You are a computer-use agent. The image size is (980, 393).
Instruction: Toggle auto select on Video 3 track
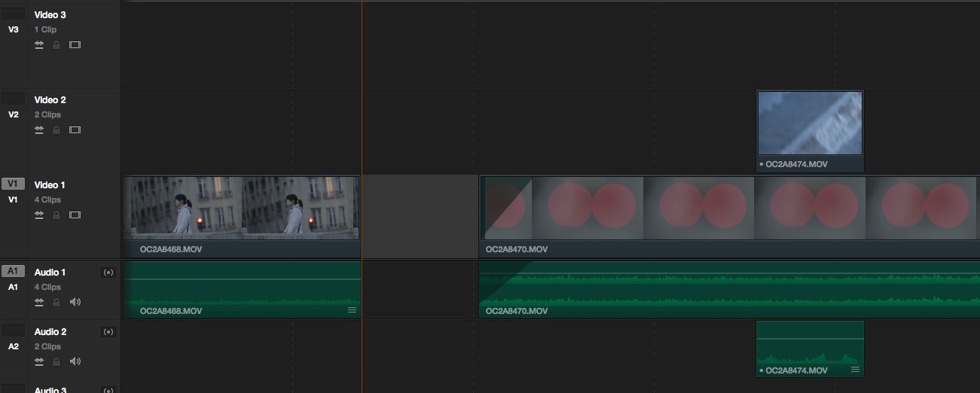tap(39, 45)
